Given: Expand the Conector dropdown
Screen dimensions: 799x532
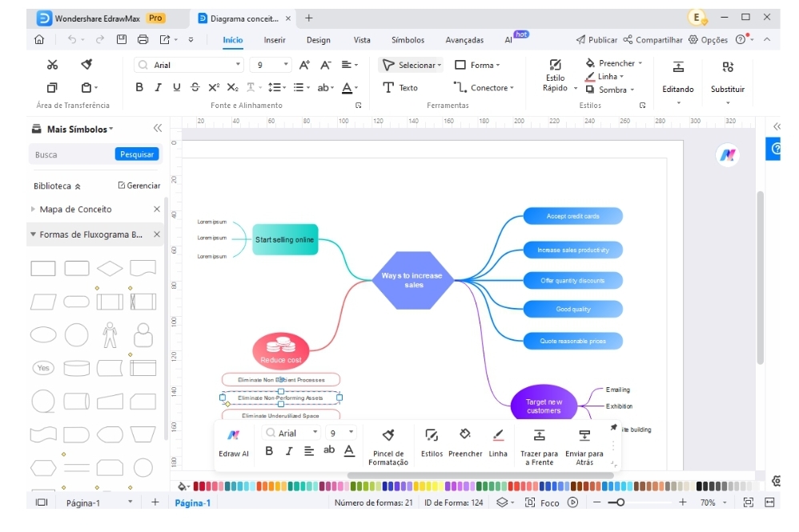Looking at the screenshot, I should [x=512, y=88].
